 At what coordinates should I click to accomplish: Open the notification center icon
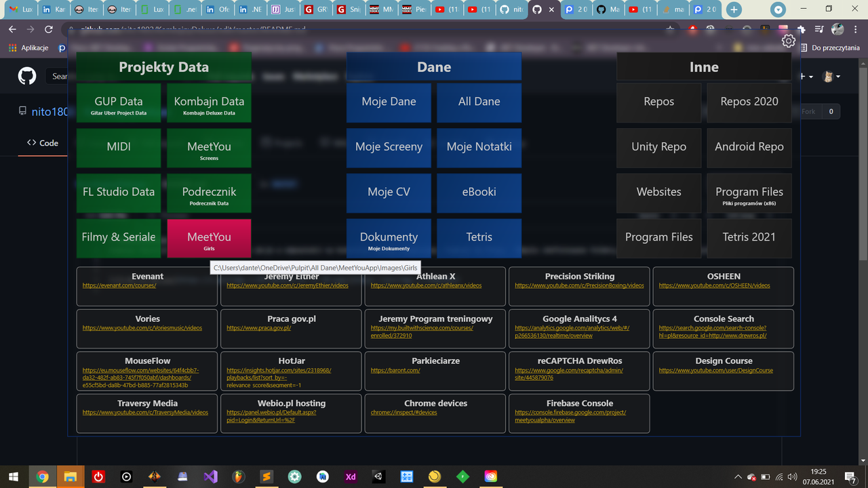(x=850, y=477)
